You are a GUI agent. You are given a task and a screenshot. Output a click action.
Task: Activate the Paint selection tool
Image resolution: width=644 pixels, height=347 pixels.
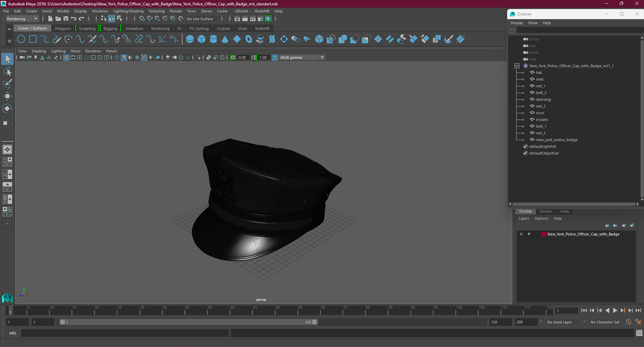pos(7,84)
